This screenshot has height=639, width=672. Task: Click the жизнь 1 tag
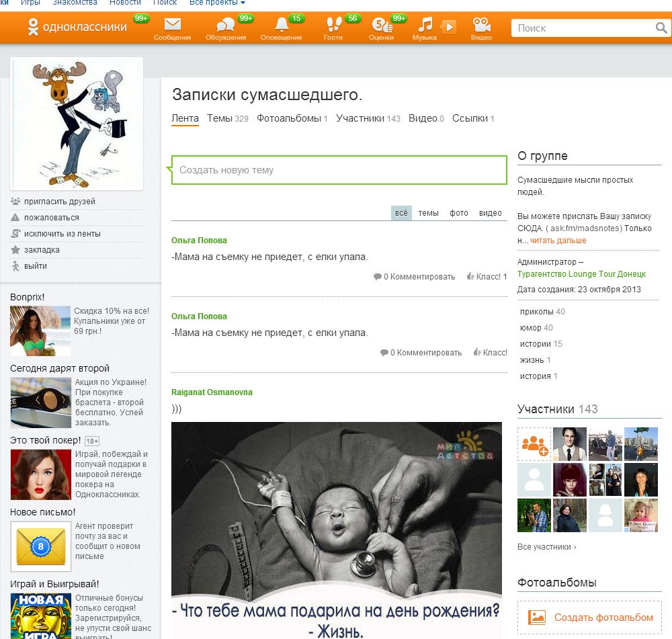click(x=536, y=360)
